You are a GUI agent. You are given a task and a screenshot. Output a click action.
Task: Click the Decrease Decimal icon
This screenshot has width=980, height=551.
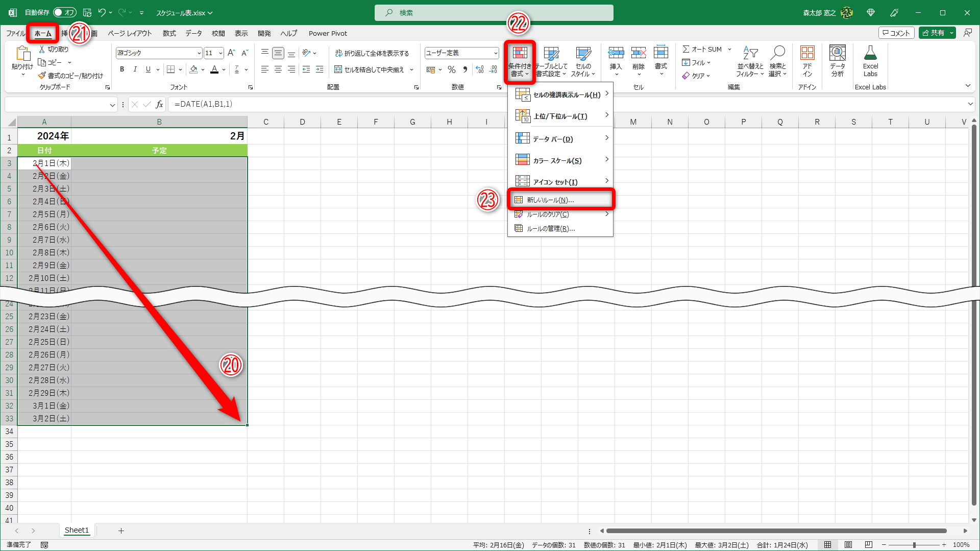(x=493, y=69)
